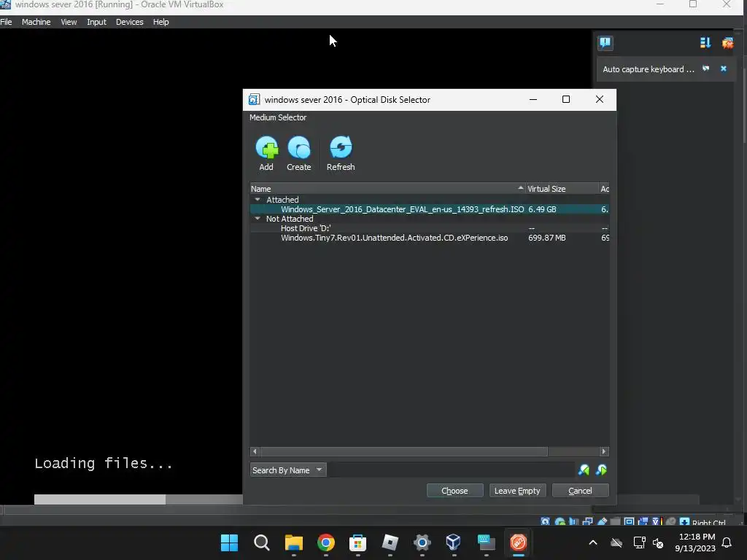Open Settings gear from the taskbar
The width and height of the screenshot is (747, 560).
[422, 542]
